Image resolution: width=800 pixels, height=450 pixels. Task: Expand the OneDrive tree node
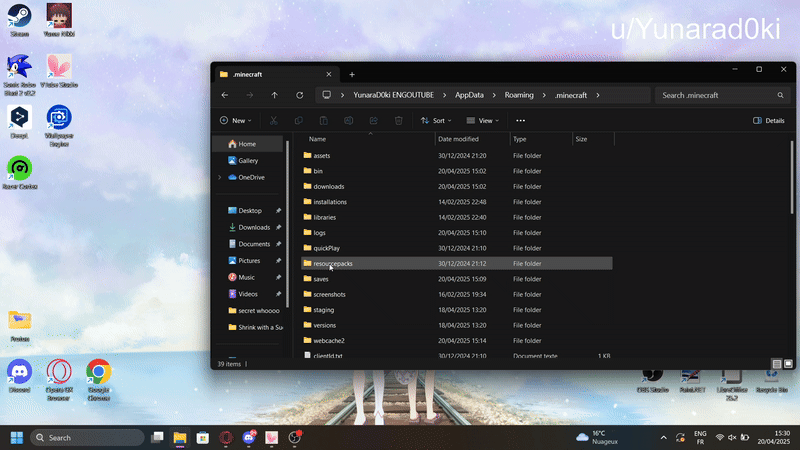pyautogui.click(x=219, y=177)
